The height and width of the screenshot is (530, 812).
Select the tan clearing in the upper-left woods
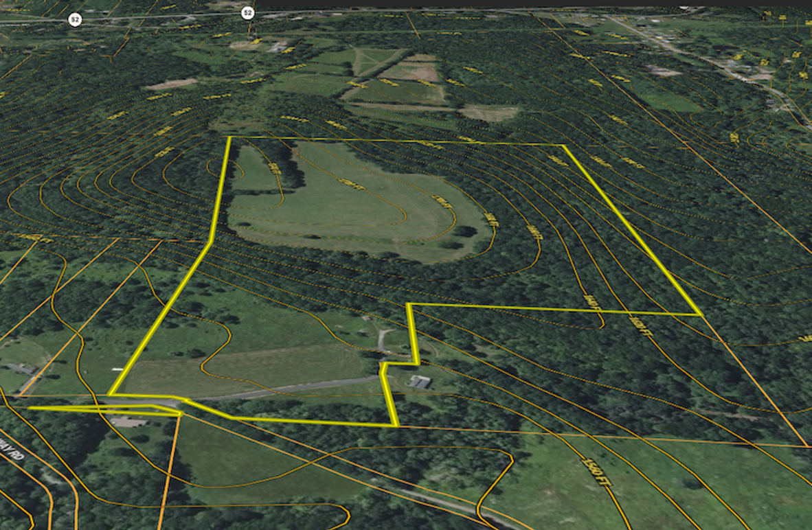tap(170, 84)
